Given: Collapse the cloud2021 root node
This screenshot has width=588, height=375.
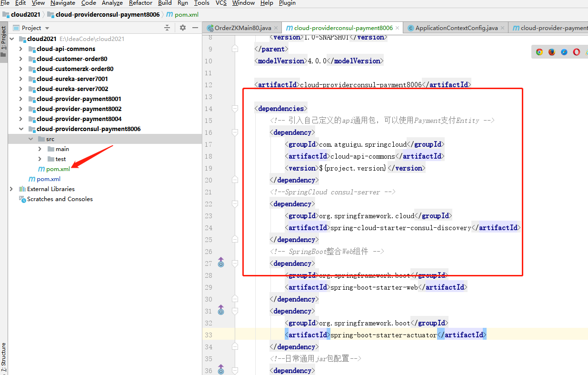Looking at the screenshot, I should pos(11,39).
